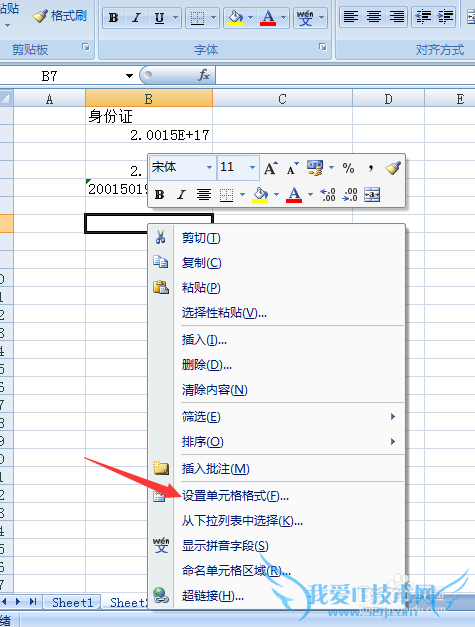The width and height of the screenshot is (475, 627).
Task: Choose 超链接(H)... in context menu
Action: (x=277, y=596)
